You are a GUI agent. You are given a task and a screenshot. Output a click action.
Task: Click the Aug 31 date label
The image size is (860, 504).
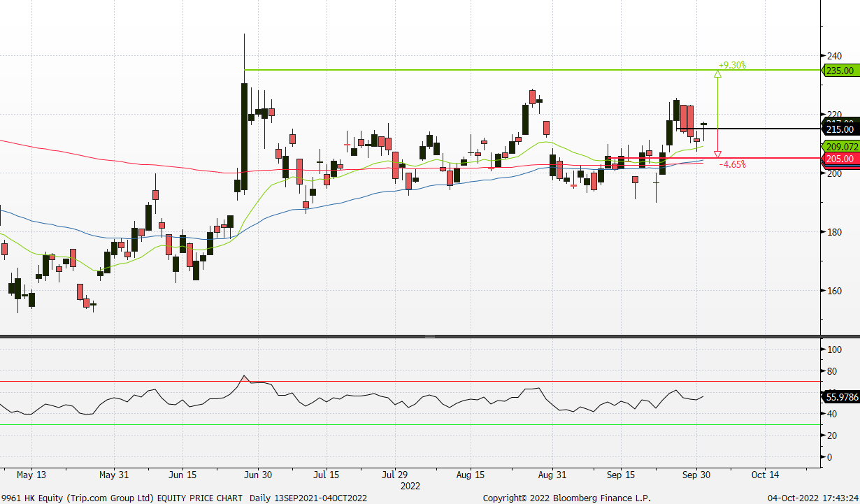[552, 475]
